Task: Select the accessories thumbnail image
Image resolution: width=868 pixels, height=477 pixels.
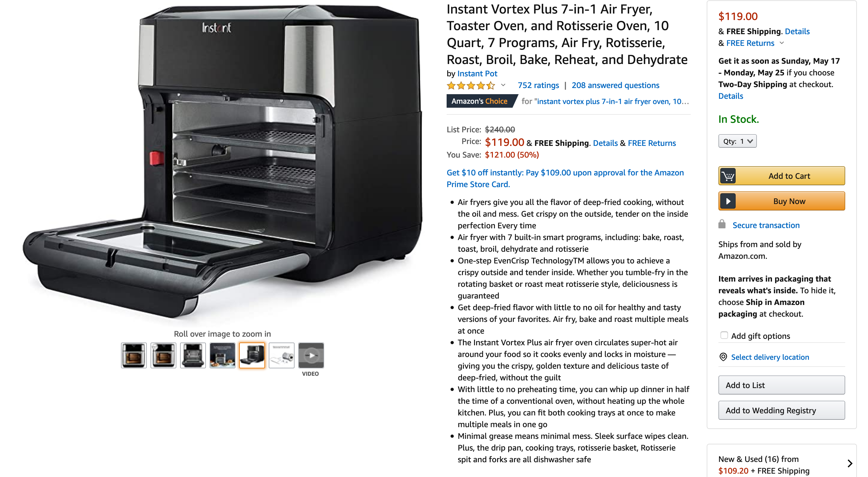Action: 281,355
